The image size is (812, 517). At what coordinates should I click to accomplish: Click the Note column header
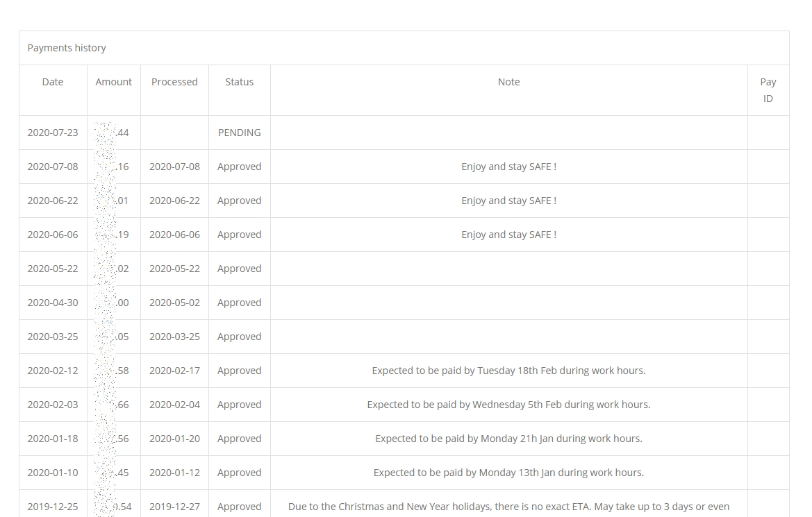pos(508,82)
